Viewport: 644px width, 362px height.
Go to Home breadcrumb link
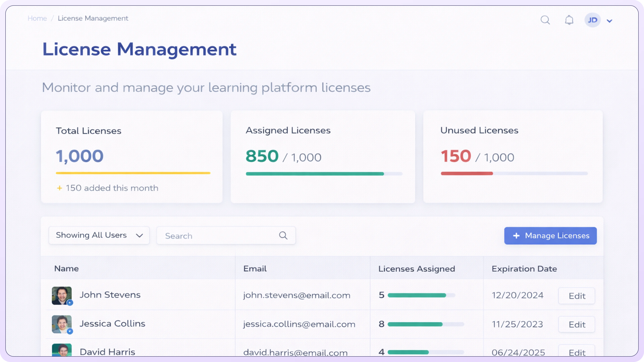[37, 18]
